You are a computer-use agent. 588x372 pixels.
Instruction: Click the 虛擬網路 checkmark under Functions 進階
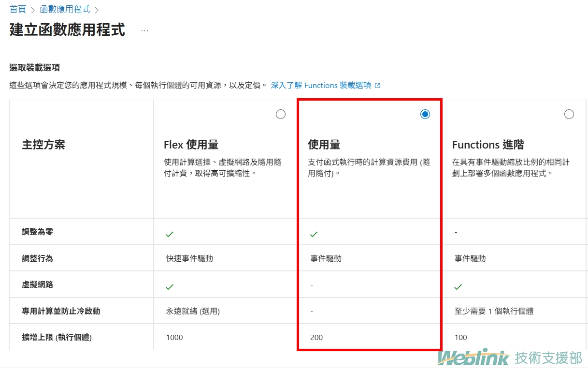[x=458, y=287]
